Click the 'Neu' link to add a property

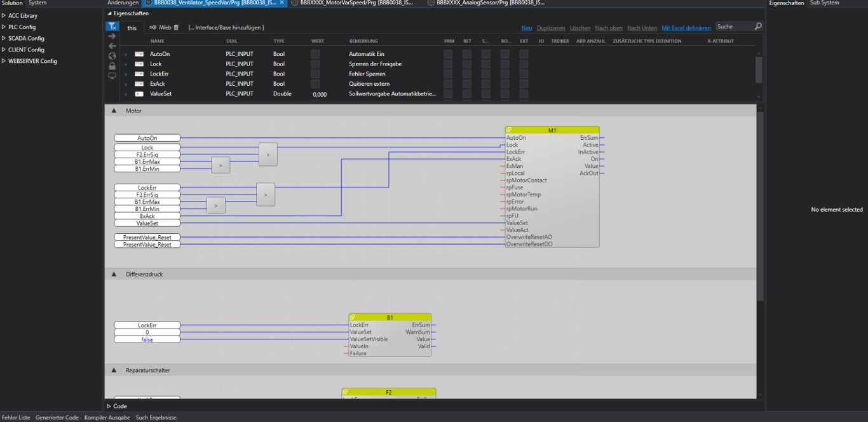coord(526,28)
